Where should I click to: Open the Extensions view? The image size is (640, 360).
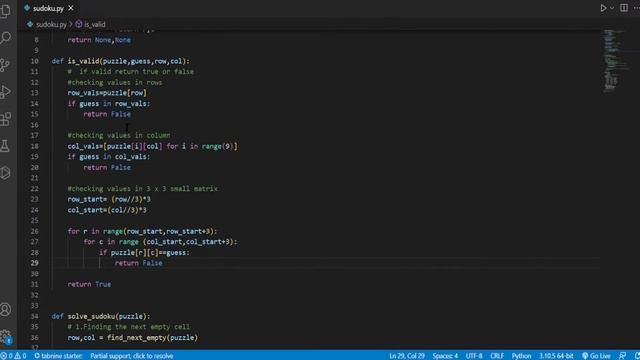pos(5,119)
